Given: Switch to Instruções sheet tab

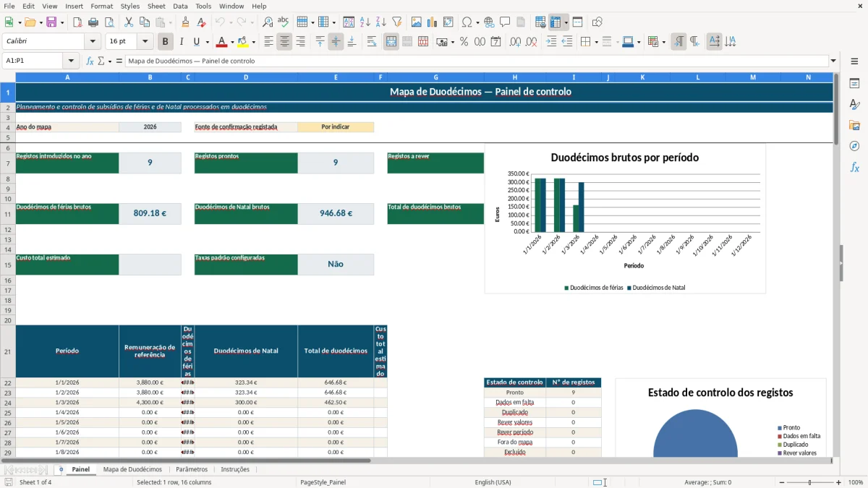Looking at the screenshot, I should coord(235,469).
